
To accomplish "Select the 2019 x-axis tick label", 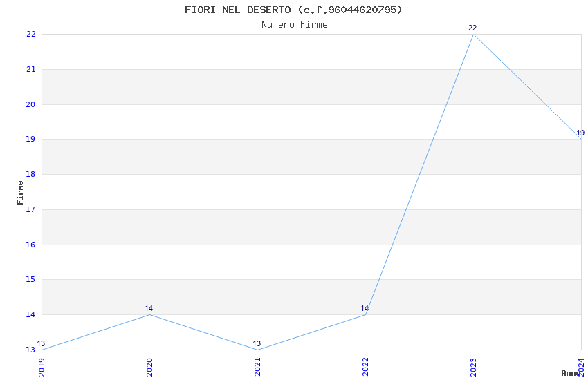I will (x=42, y=367).
